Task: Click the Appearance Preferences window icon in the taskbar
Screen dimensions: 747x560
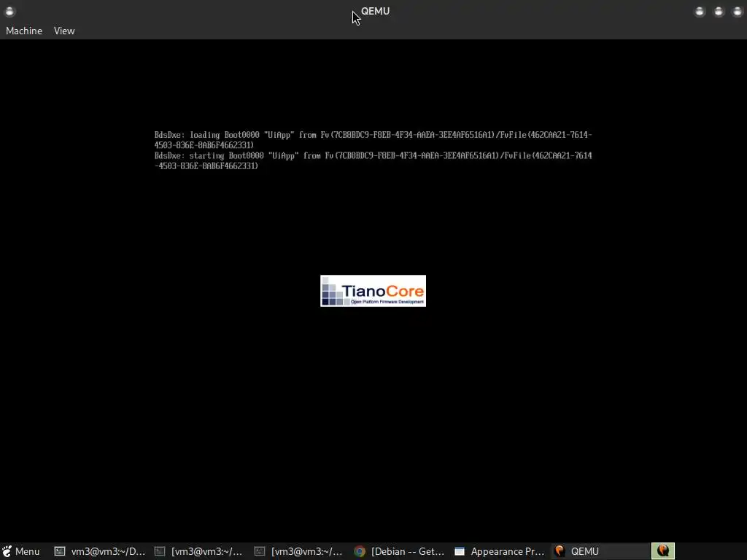Action: pyautogui.click(x=460, y=551)
